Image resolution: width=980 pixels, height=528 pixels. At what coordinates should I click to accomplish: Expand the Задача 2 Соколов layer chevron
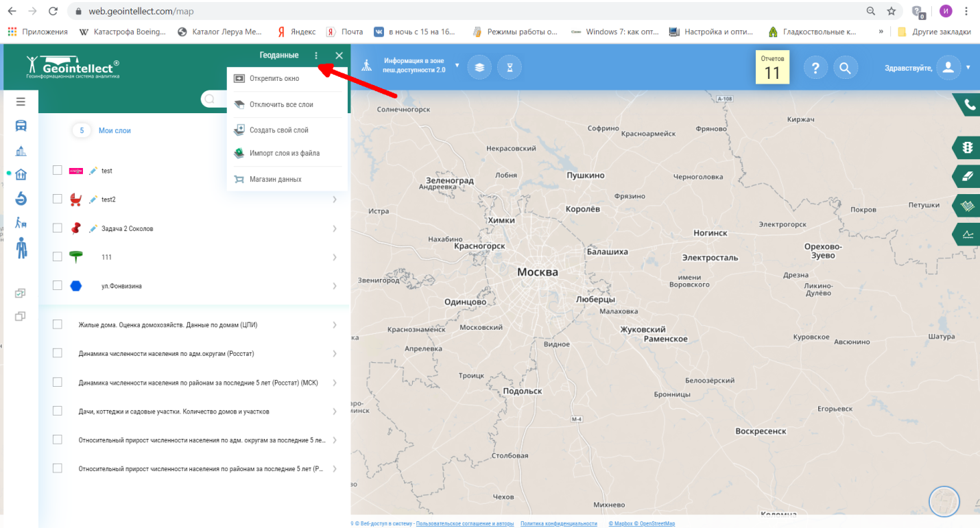(x=335, y=228)
